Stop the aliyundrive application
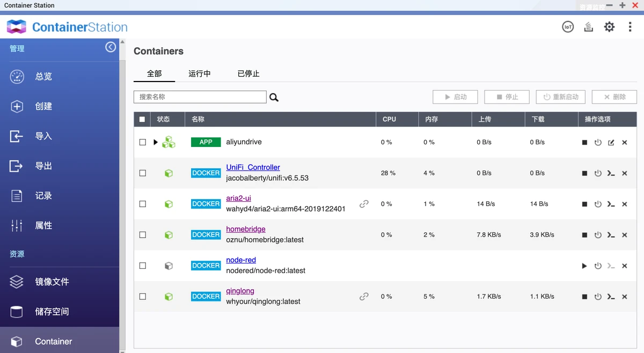The image size is (644, 353). click(584, 143)
